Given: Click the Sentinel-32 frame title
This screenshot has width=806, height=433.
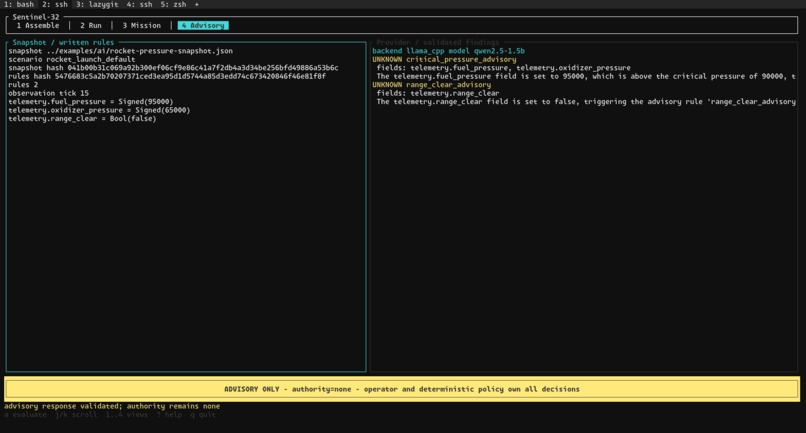Looking at the screenshot, I should pyautogui.click(x=36, y=17).
